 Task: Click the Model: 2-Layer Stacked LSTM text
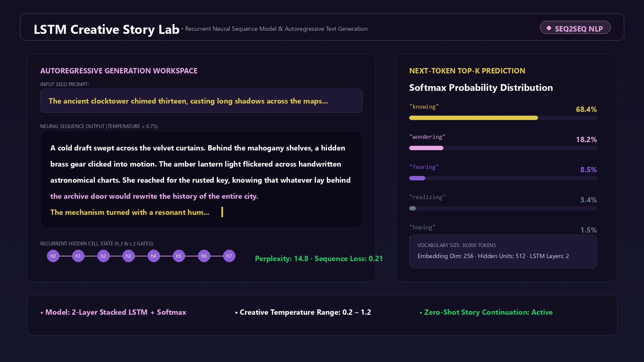coord(113,312)
